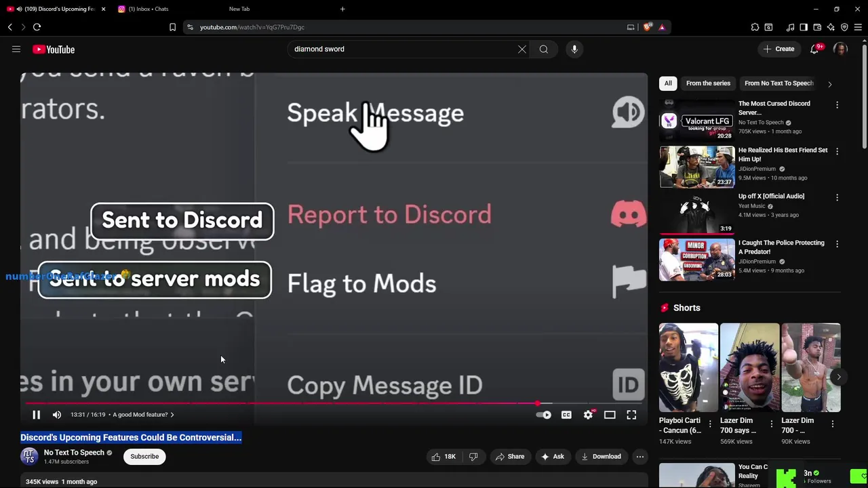Open a new browser tab with plus
Screen dimensions: 868x488
click(342, 9)
